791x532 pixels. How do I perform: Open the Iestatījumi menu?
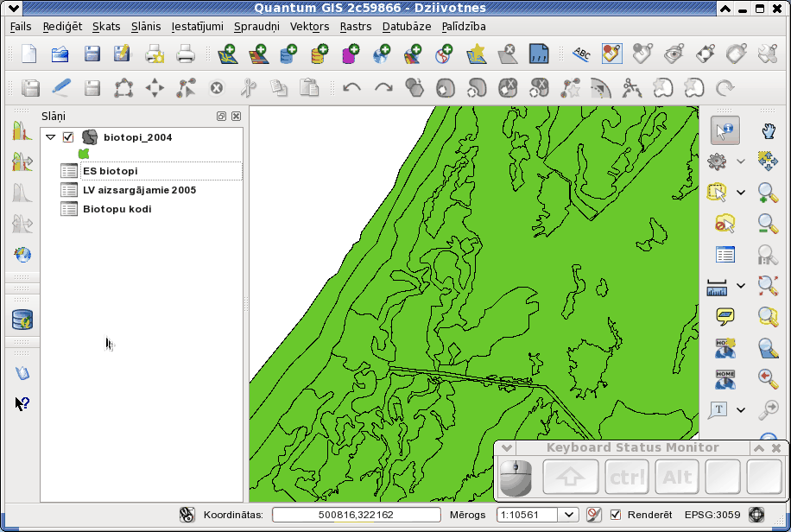tap(197, 27)
